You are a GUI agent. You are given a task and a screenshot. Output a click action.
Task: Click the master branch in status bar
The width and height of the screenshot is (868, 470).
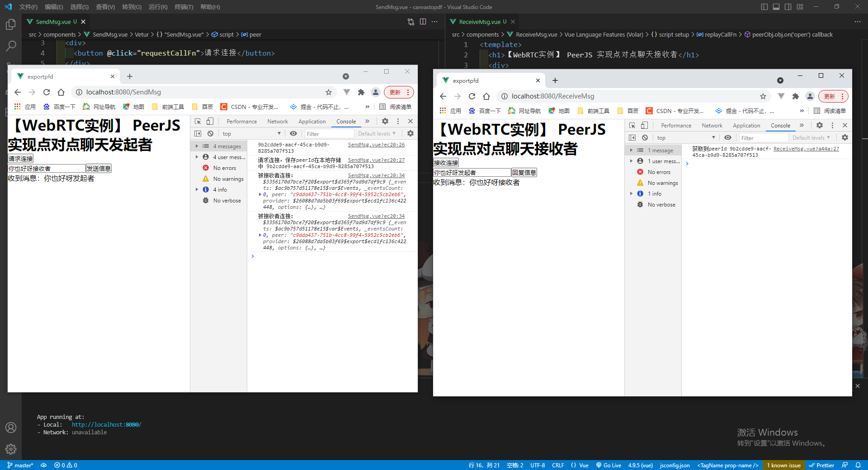tap(20, 465)
